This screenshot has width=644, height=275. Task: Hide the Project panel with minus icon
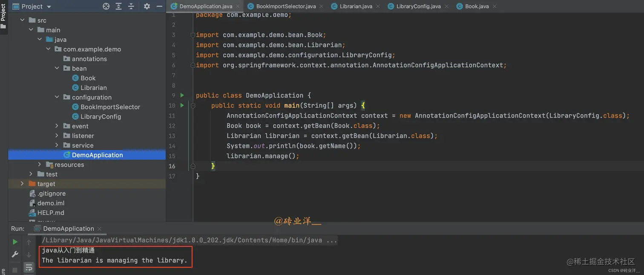coord(159,6)
